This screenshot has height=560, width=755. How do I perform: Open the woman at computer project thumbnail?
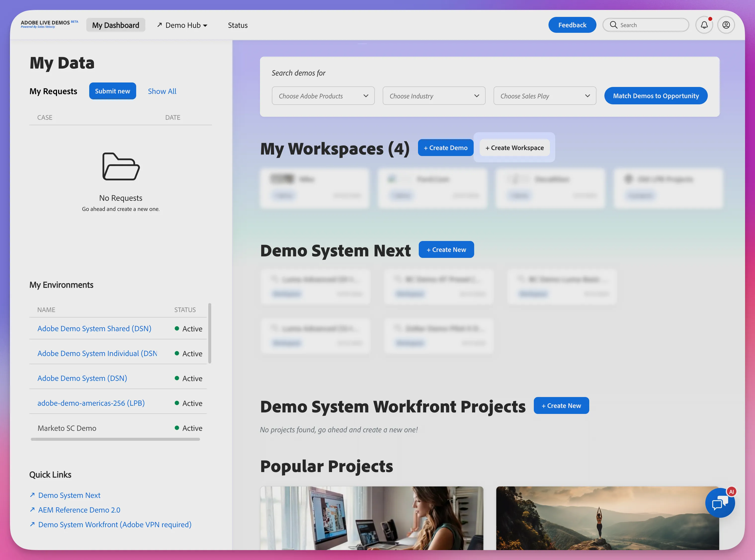(x=372, y=518)
